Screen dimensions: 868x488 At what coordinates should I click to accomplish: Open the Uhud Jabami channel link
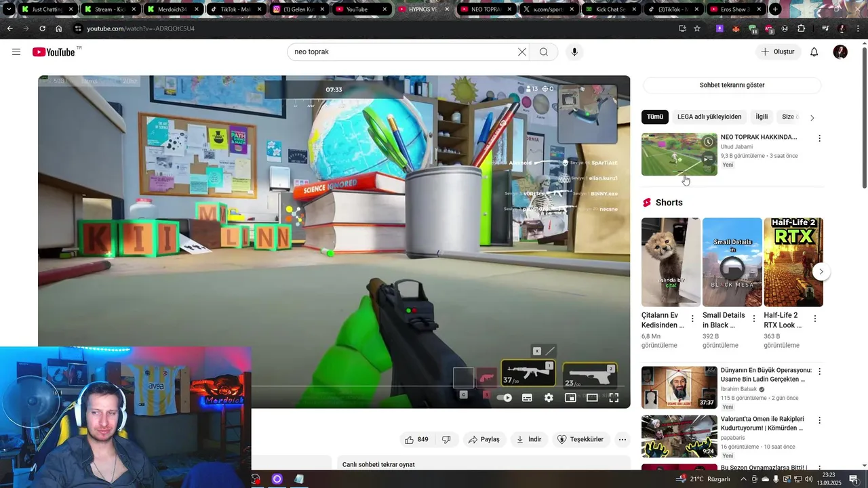coord(737,146)
